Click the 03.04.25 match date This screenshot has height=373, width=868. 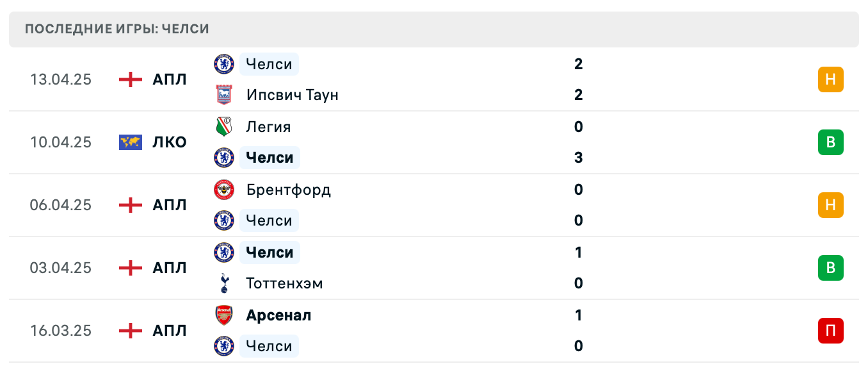[61, 268]
